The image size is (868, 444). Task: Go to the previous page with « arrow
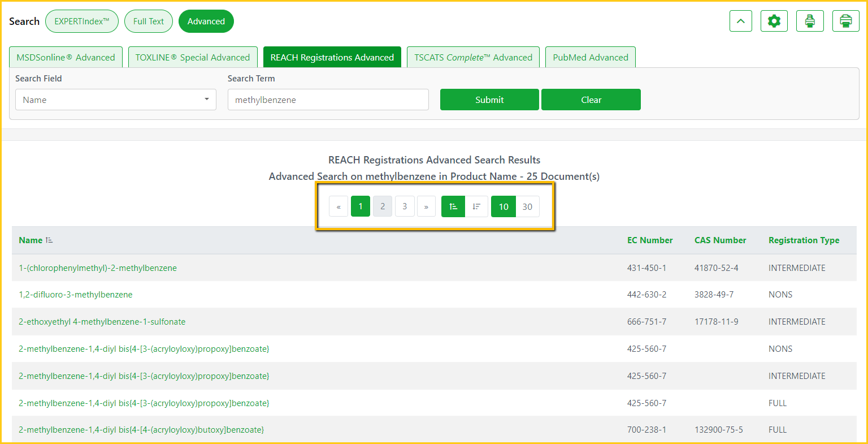click(338, 206)
